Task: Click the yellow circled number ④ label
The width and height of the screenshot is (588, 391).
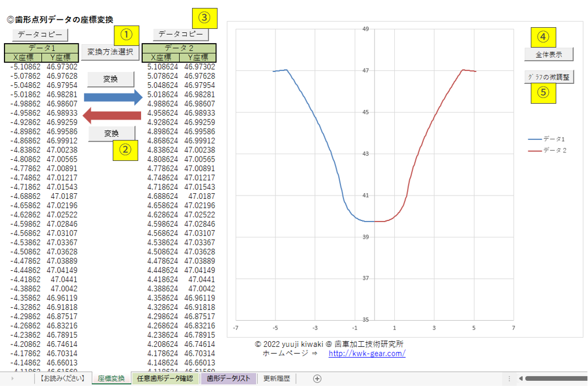Action: (543, 37)
